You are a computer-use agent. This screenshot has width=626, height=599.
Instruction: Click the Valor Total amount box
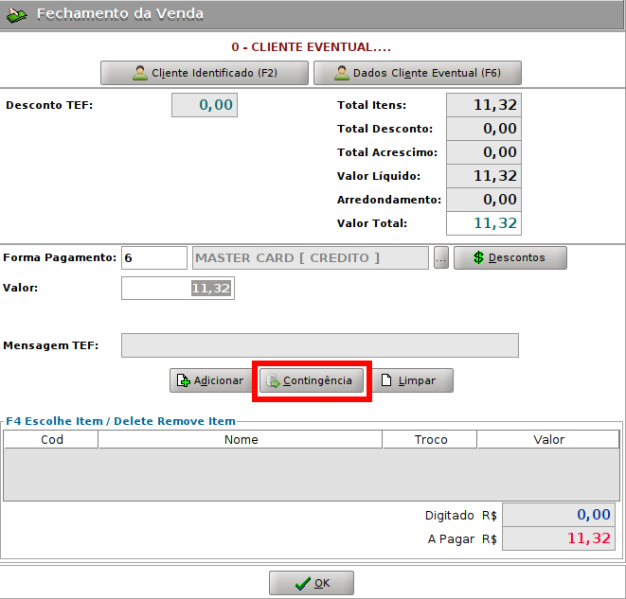483,224
